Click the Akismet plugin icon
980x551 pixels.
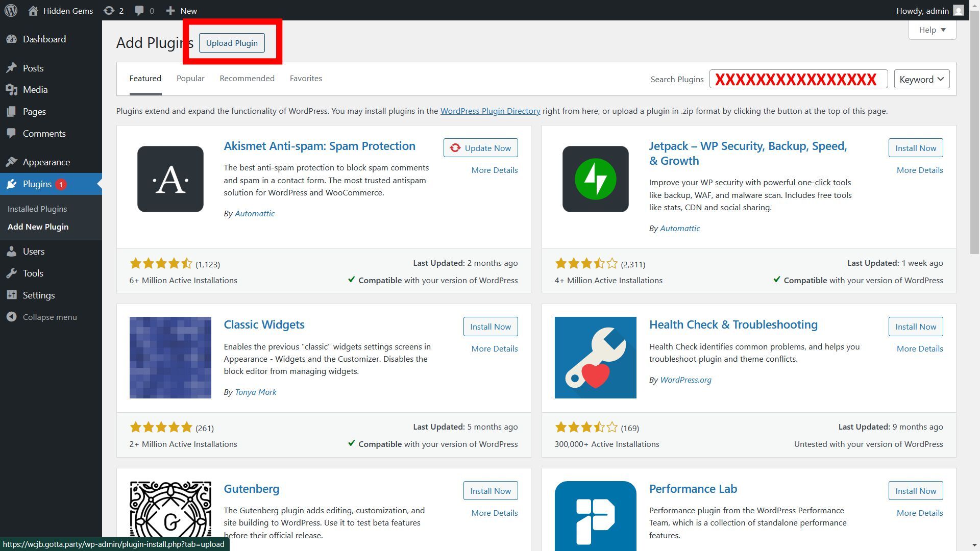[170, 179]
